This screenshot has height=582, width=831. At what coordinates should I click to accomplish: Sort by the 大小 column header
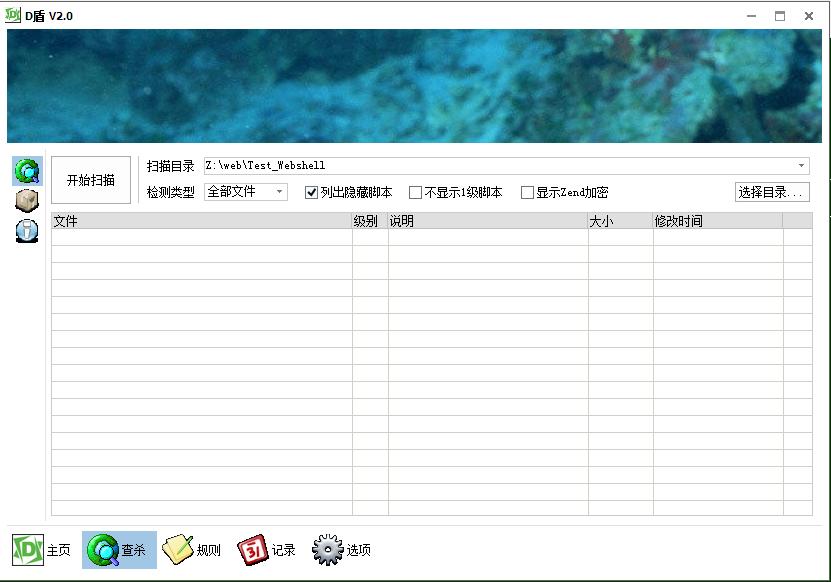tap(621, 221)
